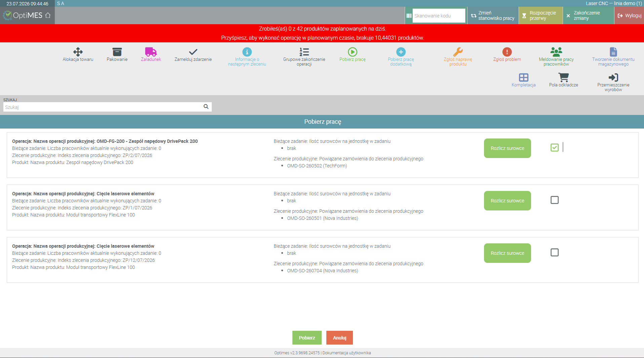Select the Zgłoś naprawę produktu wrench icon
This screenshot has height=358, width=644.
click(x=458, y=52)
